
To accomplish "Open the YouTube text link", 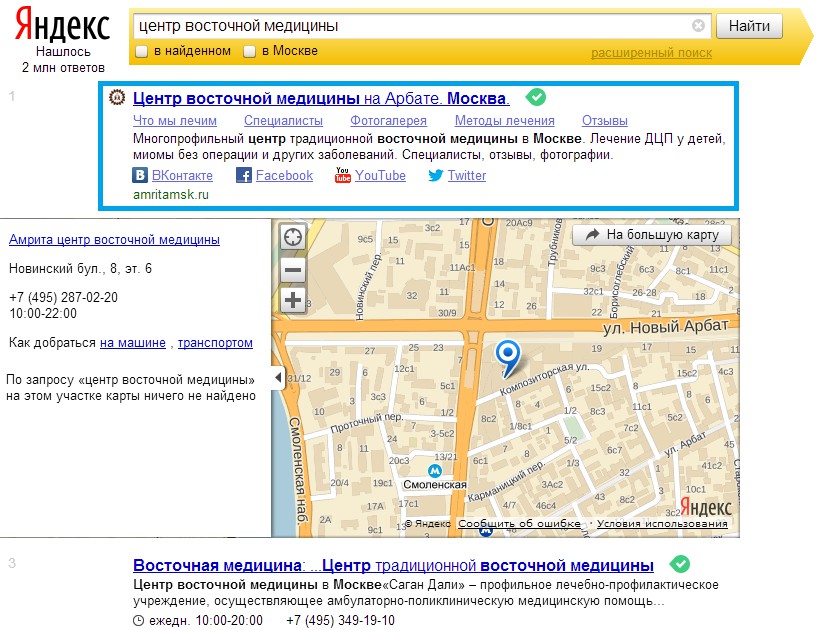I will pos(380,176).
